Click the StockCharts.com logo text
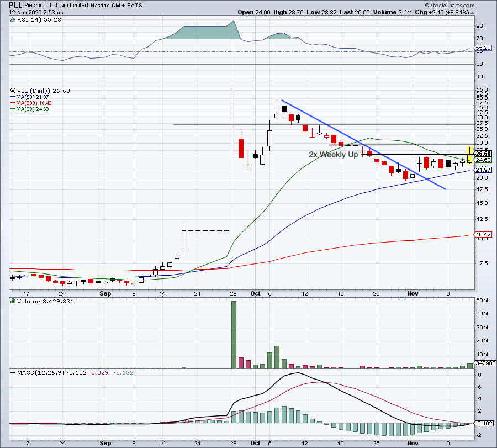Screen dimensions: 497x448 [452, 5]
